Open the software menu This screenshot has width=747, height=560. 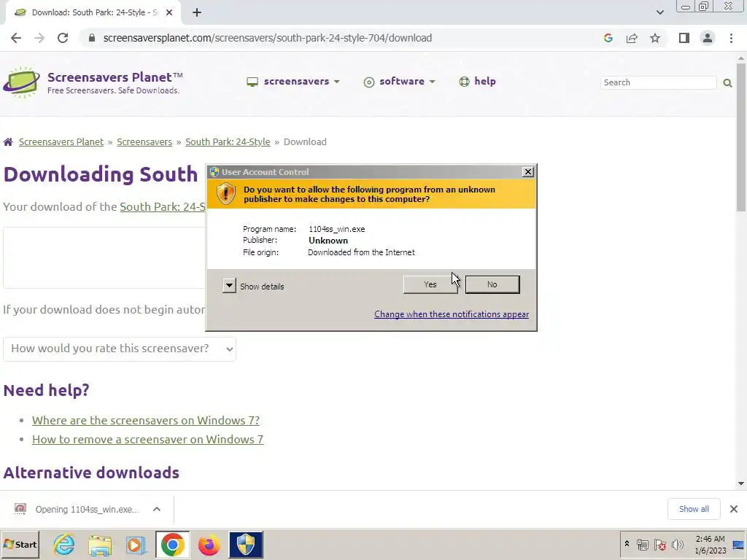point(399,82)
